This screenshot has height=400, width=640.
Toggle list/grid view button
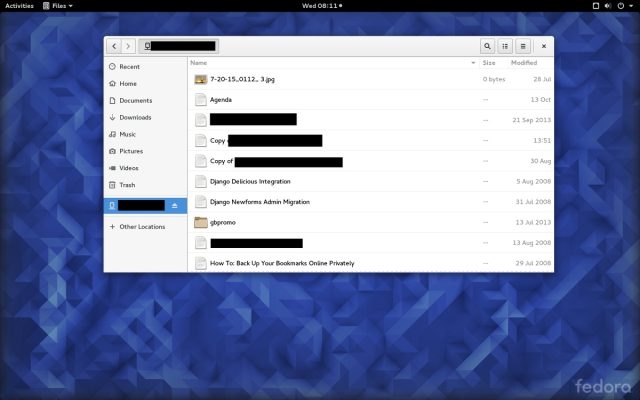coord(505,46)
